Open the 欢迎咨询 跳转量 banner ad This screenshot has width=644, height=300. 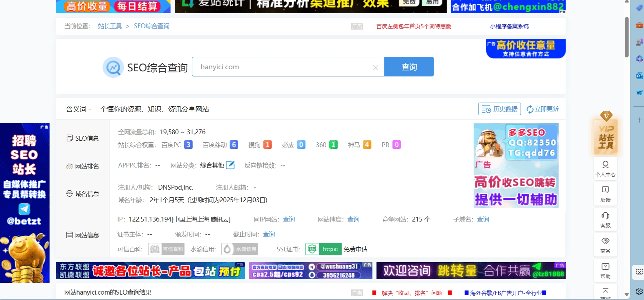(x=471, y=271)
